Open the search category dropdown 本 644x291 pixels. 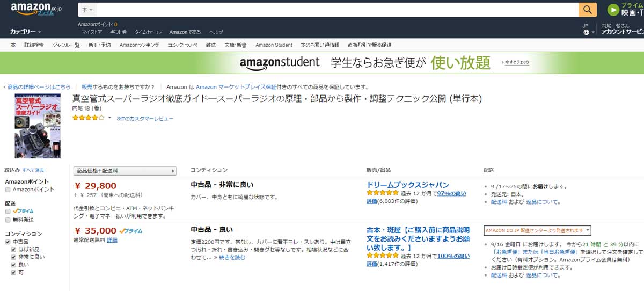click(x=87, y=10)
